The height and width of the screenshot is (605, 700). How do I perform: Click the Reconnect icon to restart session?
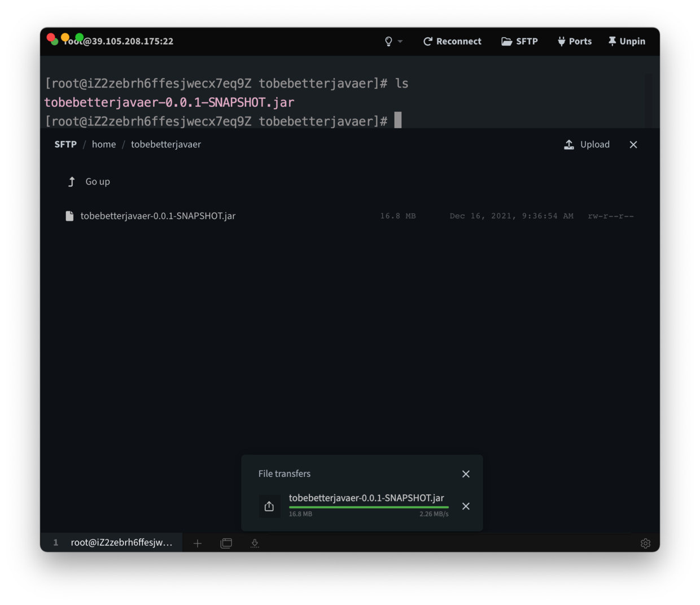pos(427,41)
